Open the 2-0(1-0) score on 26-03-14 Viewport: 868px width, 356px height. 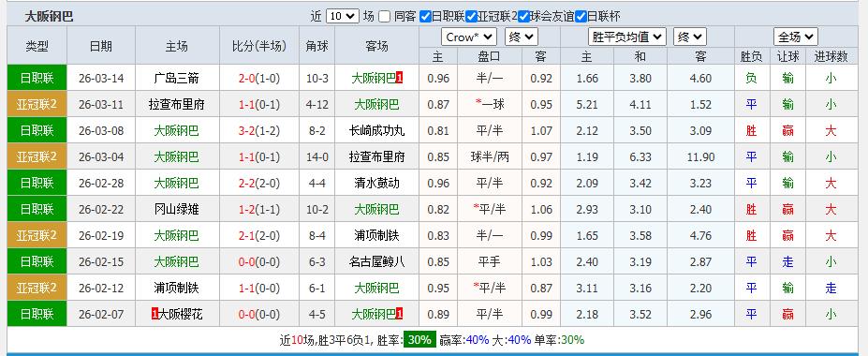[259, 79]
